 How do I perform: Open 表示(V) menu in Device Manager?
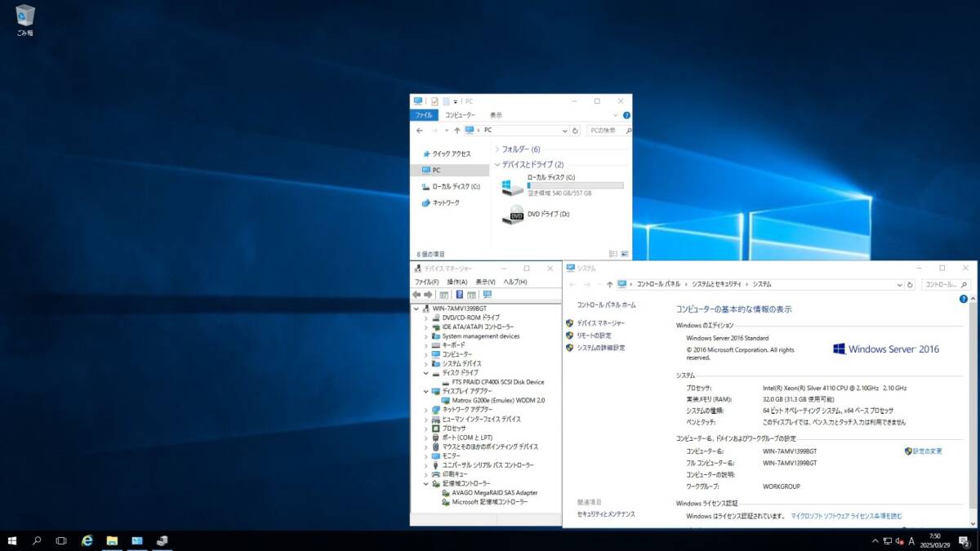pos(486,282)
